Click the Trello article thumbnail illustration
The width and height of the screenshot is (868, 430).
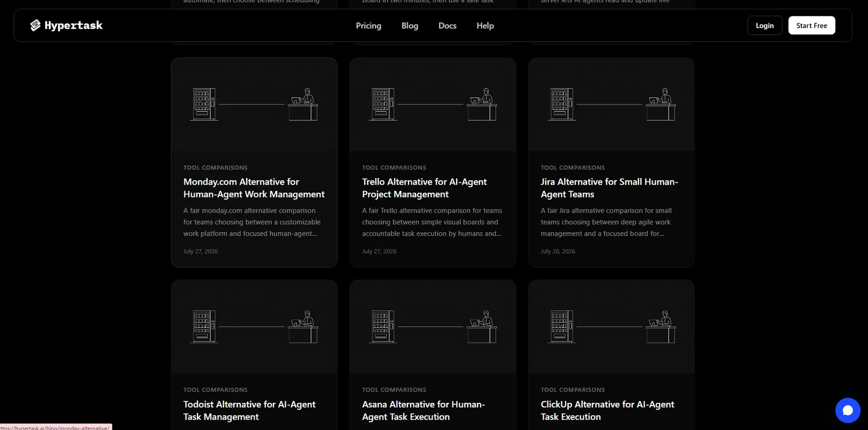(x=433, y=104)
